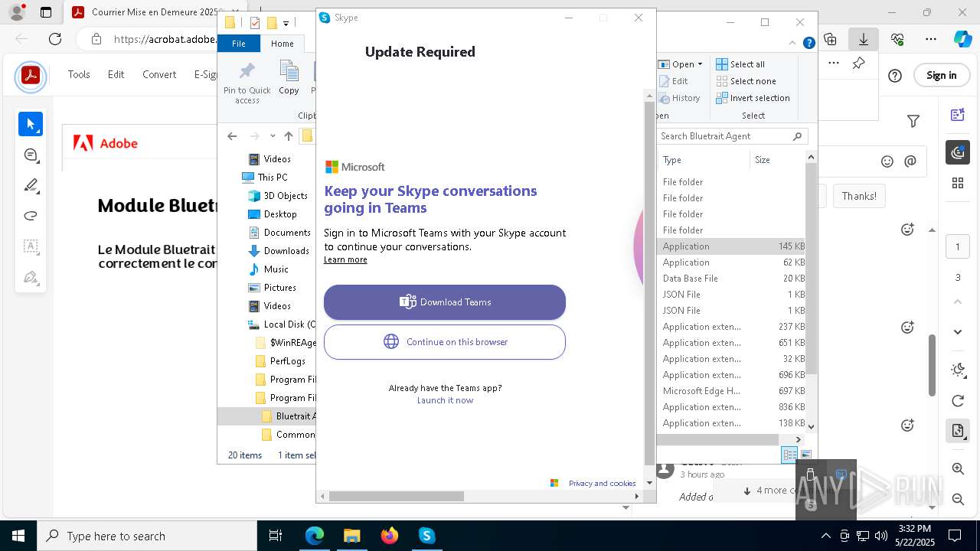Click Skype horizontal scrollbar thumb
The height and width of the screenshot is (551, 980).
click(x=397, y=496)
